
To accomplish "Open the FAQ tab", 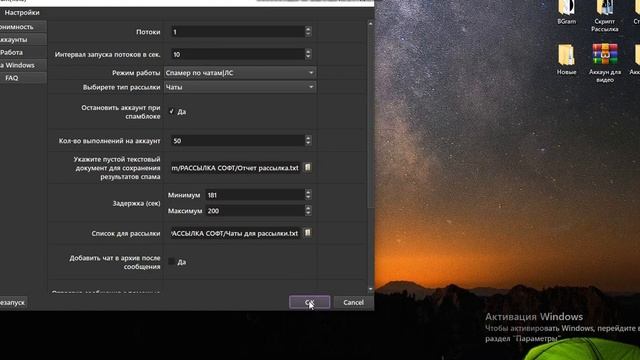I will click(22, 78).
